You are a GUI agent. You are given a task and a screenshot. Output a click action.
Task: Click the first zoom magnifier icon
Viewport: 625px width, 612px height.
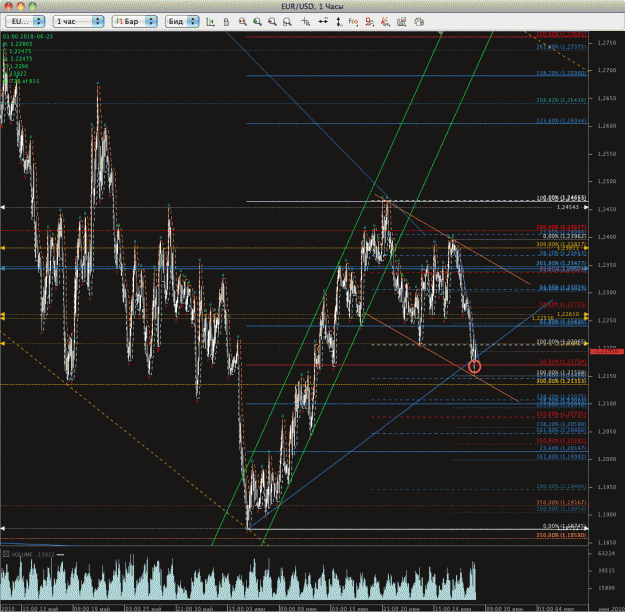pyautogui.click(x=242, y=22)
